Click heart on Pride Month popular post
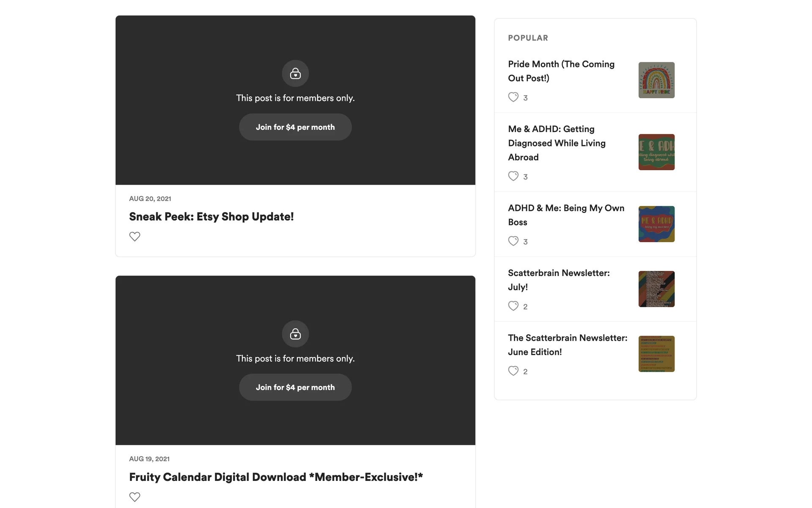Viewport: 812px width, 508px height. 513,97
